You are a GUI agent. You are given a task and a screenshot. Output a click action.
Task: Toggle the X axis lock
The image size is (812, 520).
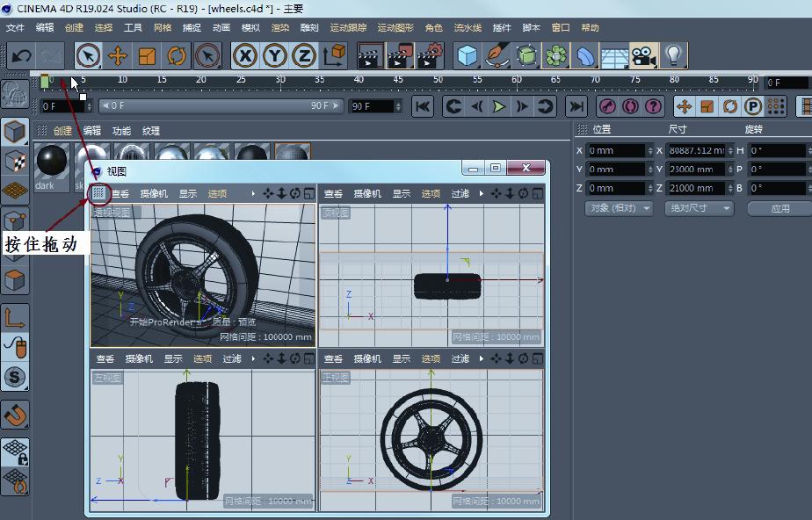point(246,56)
